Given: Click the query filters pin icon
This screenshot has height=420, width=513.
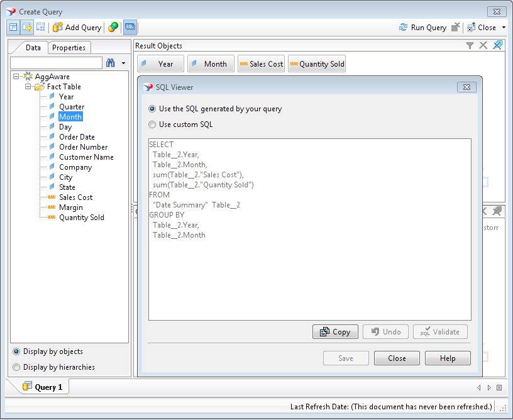Looking at the screenshot, I should click(497, 211).
